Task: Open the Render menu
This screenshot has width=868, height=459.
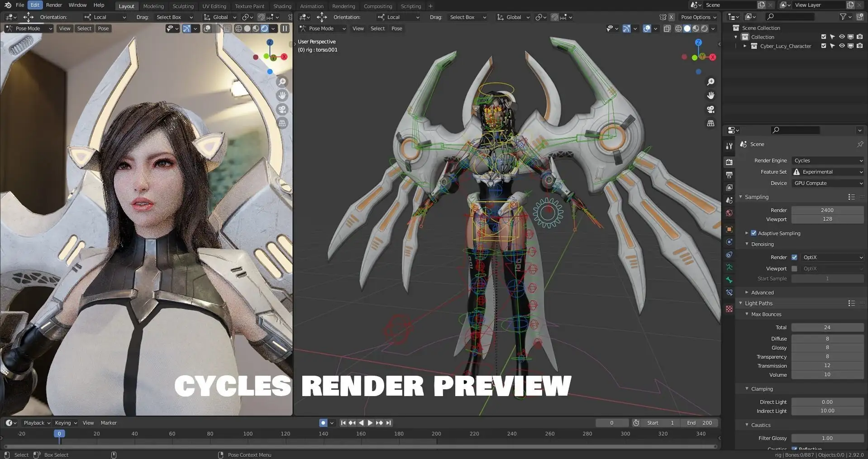Action: [54, 5]
